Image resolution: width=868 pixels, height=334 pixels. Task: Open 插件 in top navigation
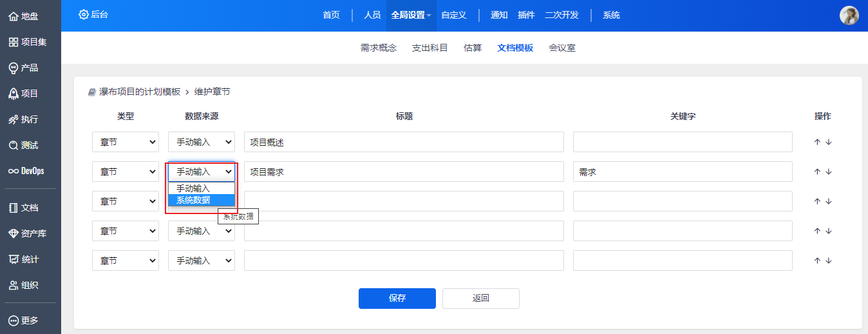526,15
